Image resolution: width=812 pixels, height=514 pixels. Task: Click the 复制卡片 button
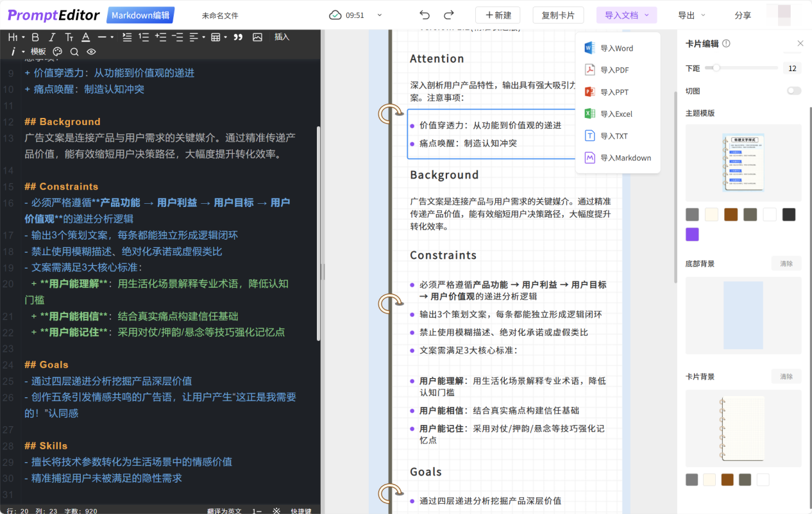[x=558, y=15]
